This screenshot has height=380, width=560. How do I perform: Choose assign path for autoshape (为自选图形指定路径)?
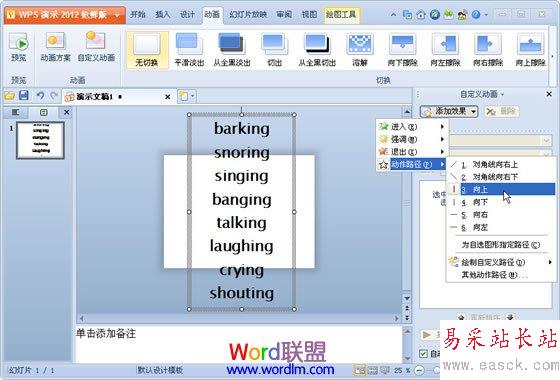(x=501, y=245)
